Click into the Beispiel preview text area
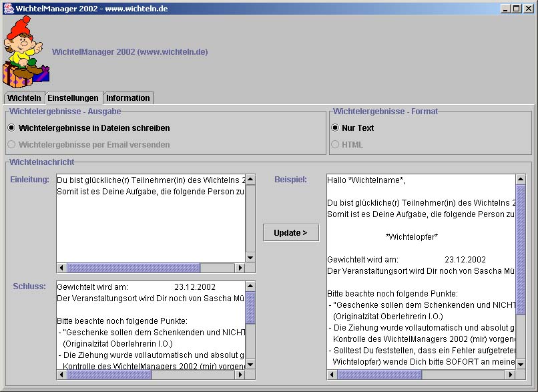The width and height of the screenshot is (538, 392). point(421,272)
